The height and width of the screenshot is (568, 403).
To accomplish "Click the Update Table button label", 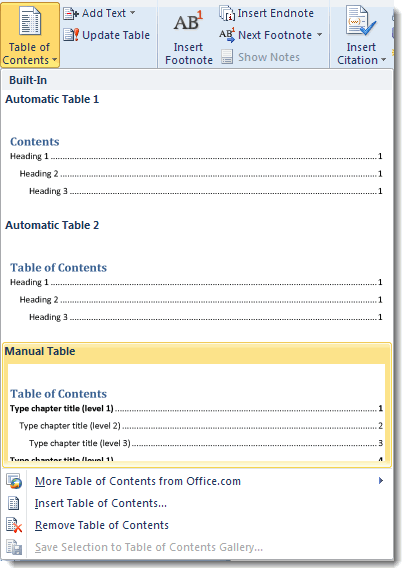I will point(116,35).
